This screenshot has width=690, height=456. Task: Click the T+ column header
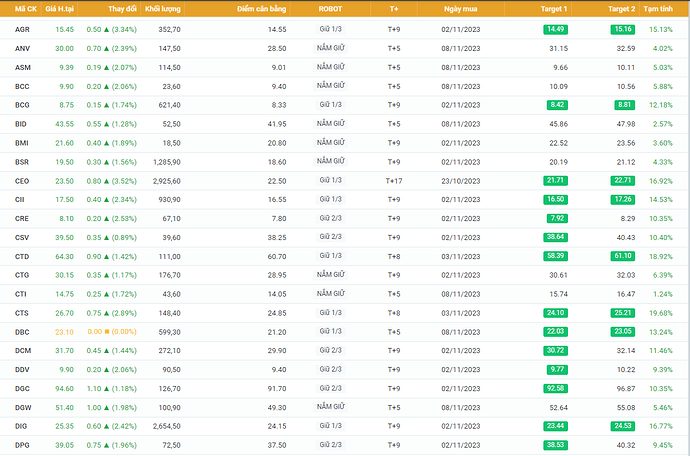pyautogui.click(x=394, y=9)
